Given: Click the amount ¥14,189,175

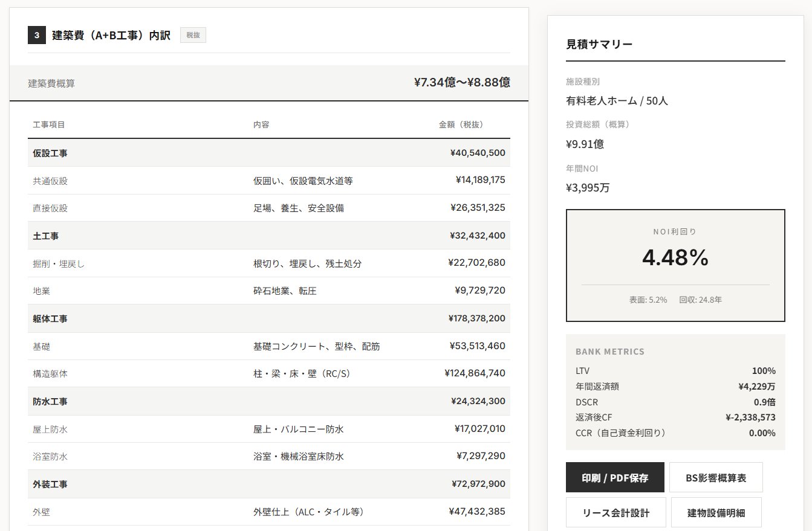Looking at the screenshot, I should [x=480, y=180].
